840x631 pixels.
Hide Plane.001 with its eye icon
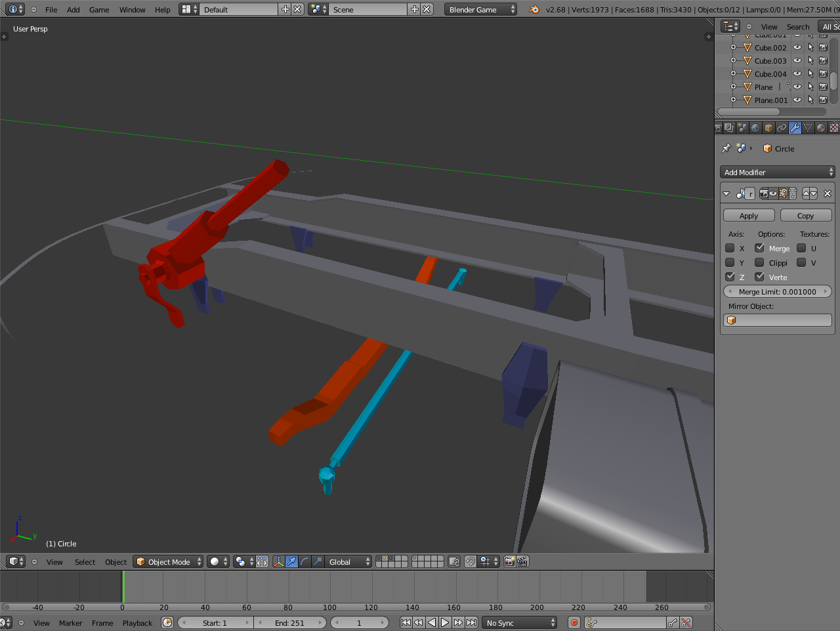pyautogui.click(x=797, y=100)
